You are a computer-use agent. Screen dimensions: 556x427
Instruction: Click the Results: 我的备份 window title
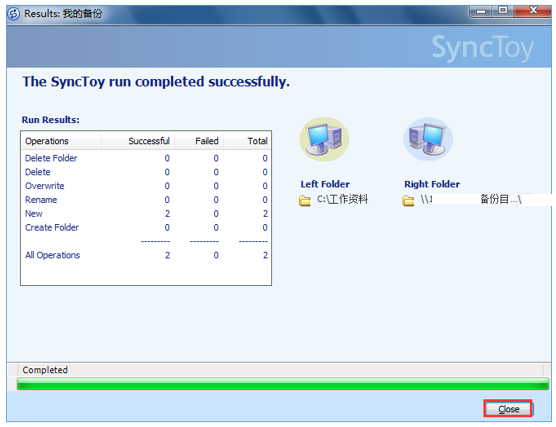[63, 14]
